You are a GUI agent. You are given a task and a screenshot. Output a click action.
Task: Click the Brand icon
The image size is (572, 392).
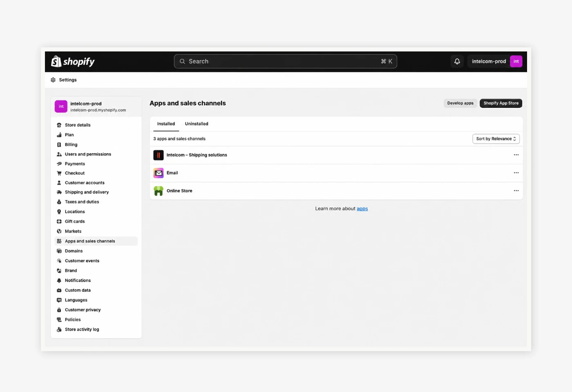tap(59, 271)
